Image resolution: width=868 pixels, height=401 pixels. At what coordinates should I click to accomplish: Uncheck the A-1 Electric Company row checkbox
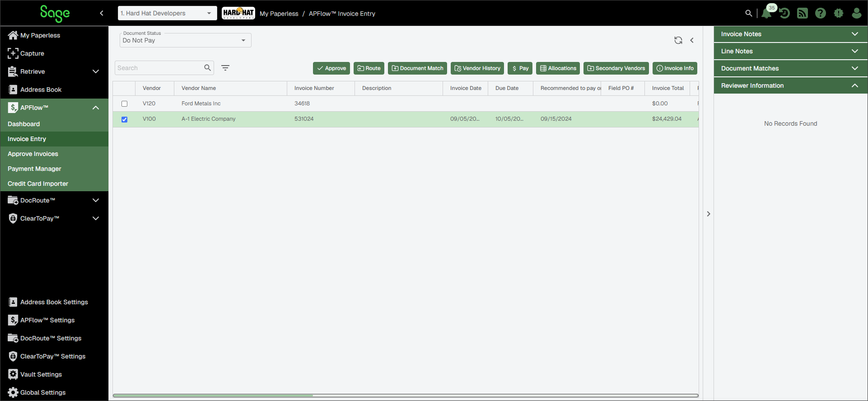click(124, 119)
